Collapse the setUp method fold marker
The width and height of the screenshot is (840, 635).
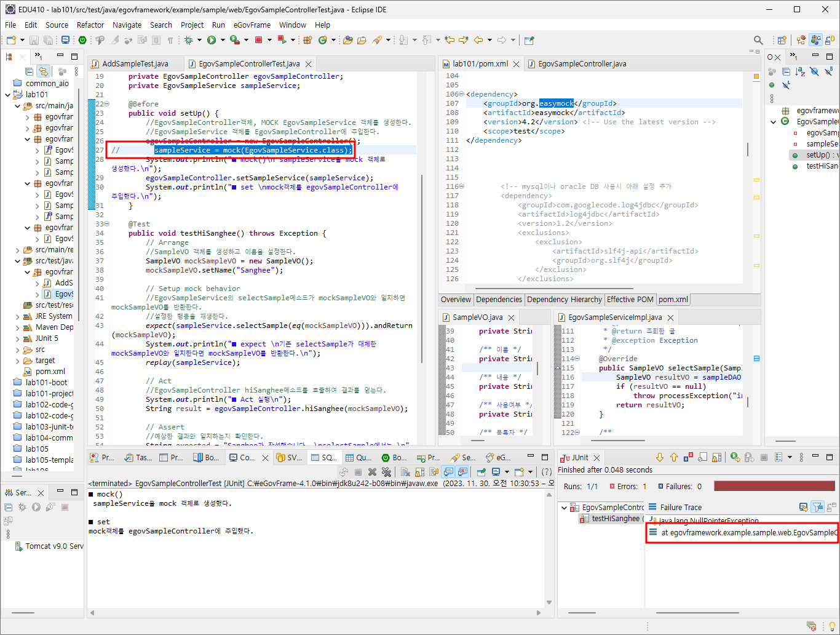coord(107,104)
